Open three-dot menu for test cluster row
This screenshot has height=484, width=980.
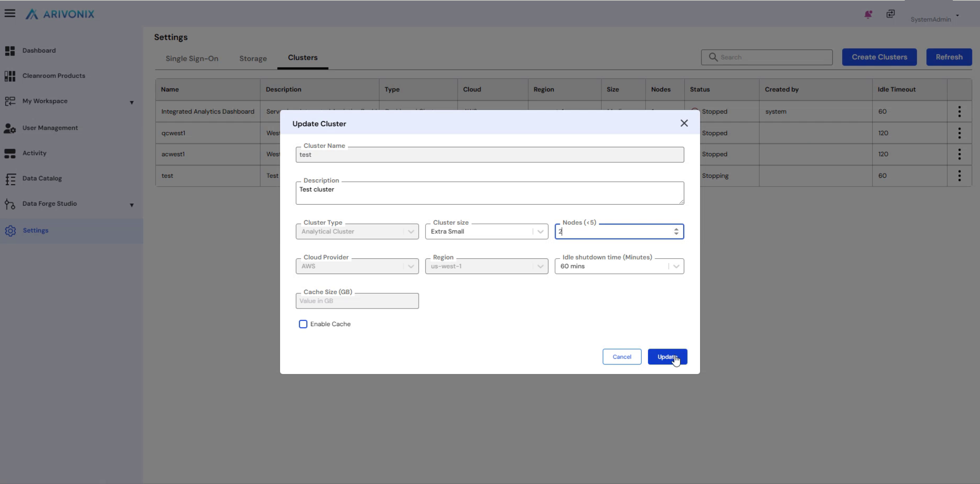[x=959, y=176]
